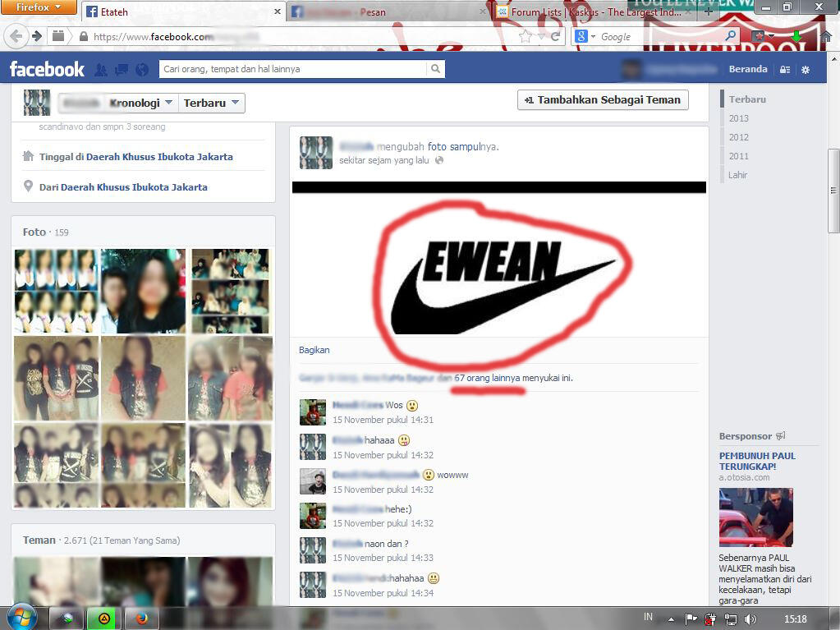Click the page vertical scrollbar thumb

pyautogui.click(x=833, y=191)
